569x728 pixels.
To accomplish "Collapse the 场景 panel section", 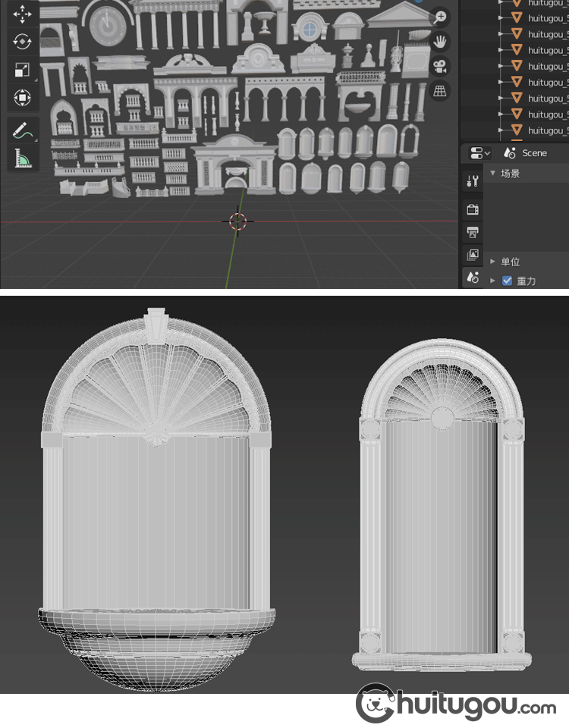I will click(x=492, y=174).
